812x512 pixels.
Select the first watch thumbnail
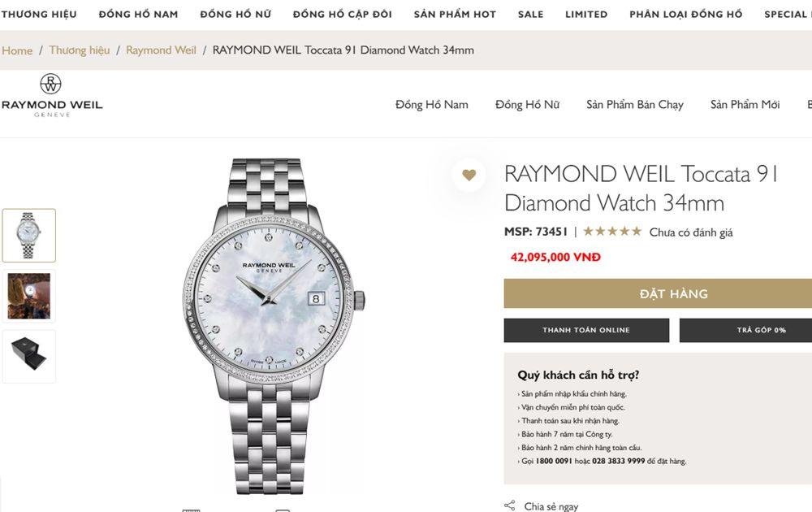(x=29, y=236)
